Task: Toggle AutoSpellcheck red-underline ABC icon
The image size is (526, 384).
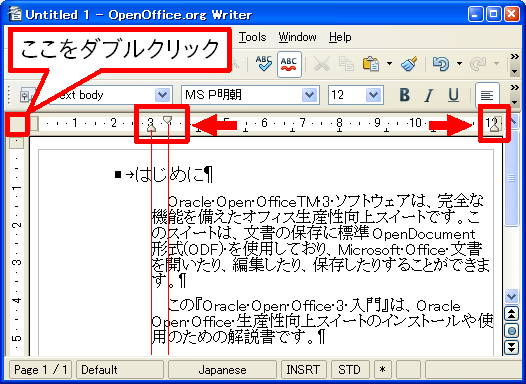Action: (289, 64)
